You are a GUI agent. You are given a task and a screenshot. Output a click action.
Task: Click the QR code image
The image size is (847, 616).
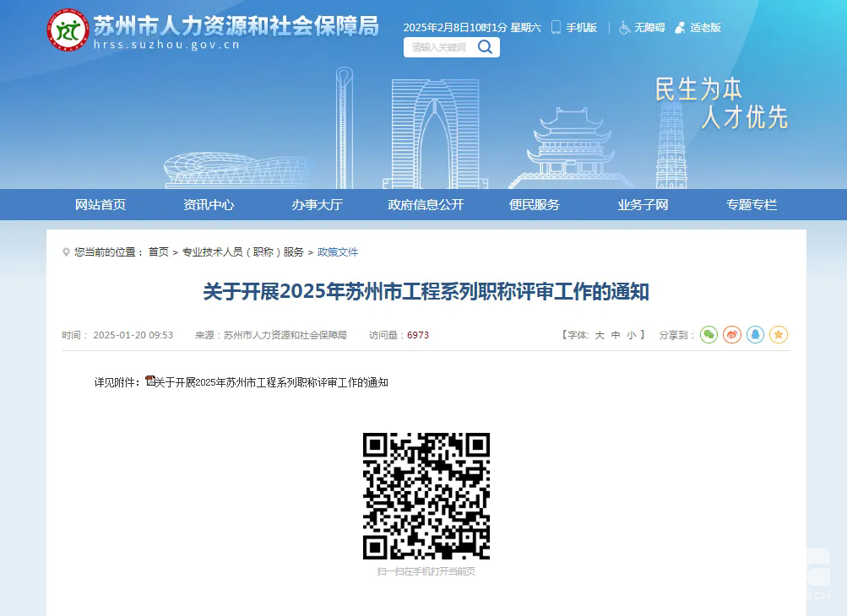coord(426,495)
